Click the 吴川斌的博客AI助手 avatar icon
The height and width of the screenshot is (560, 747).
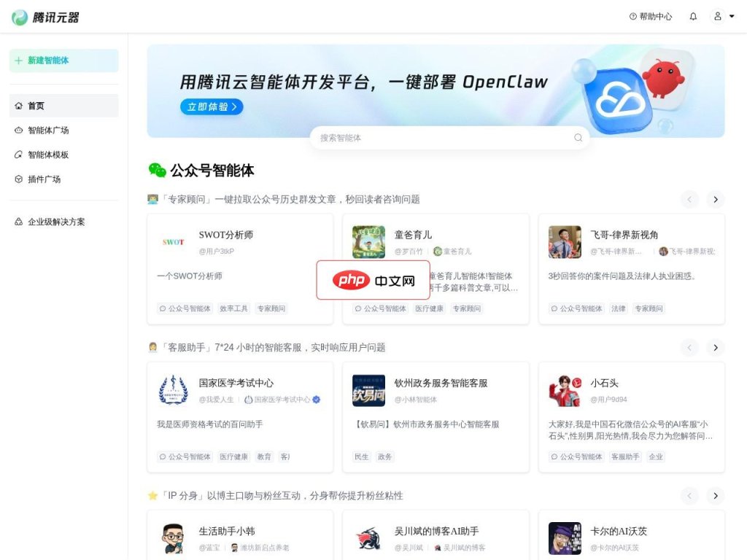(368, 538)
